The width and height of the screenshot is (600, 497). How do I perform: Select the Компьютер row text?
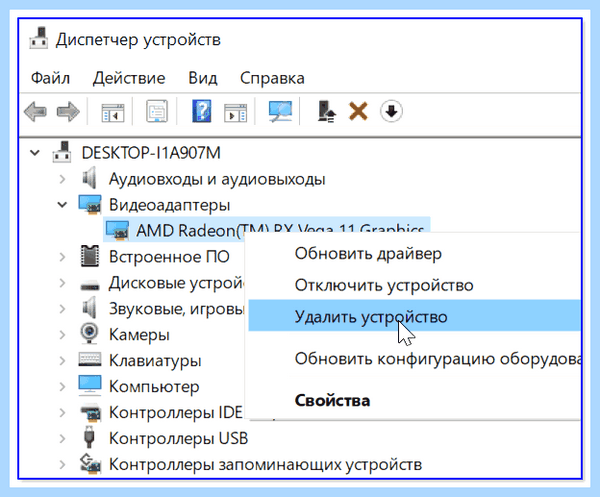(x=154, y=386)
